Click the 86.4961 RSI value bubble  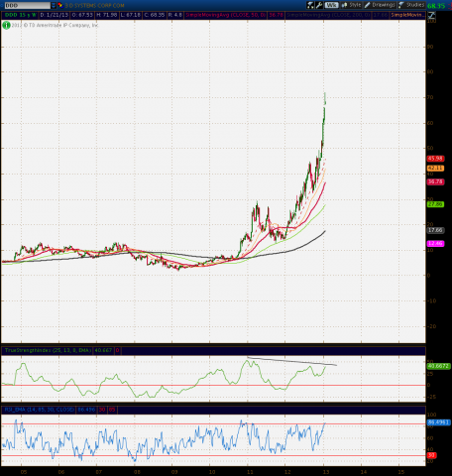click(439, 422)
